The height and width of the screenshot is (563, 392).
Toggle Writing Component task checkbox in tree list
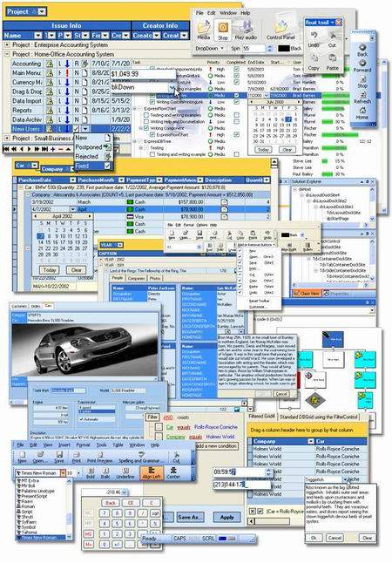pos(146,128)
